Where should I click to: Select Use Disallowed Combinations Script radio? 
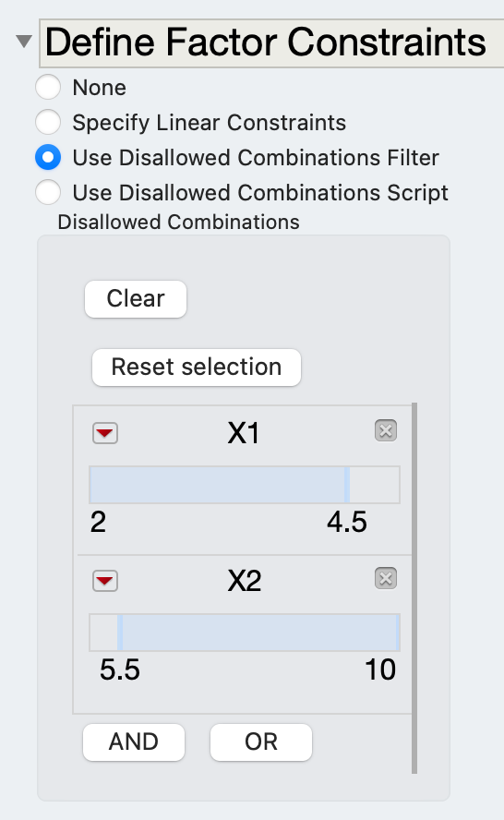tap(48, 192)
